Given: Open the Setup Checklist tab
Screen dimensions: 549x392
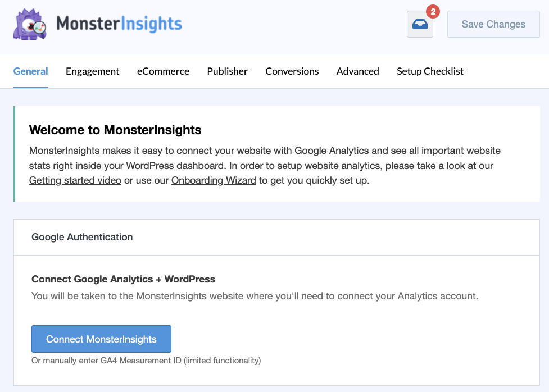Looking at the screenshot, I should tap(430, 71).
